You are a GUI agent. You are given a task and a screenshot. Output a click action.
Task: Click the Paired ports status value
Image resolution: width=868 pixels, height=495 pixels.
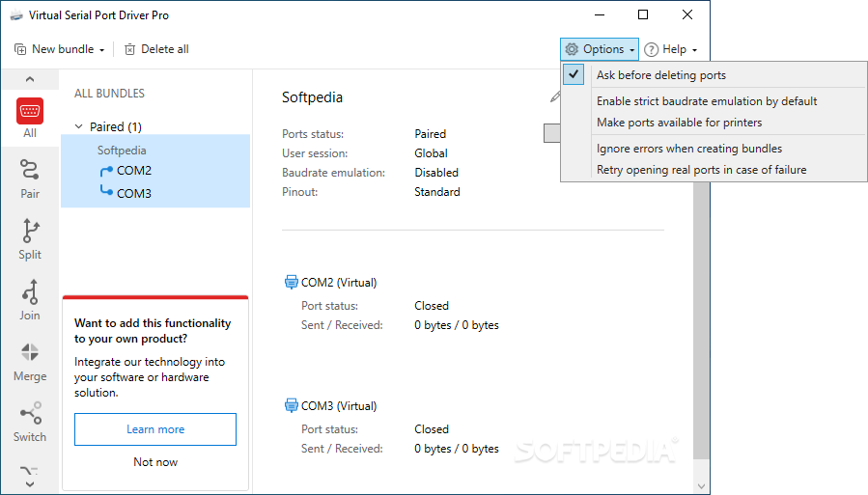(x=430, y=134)
